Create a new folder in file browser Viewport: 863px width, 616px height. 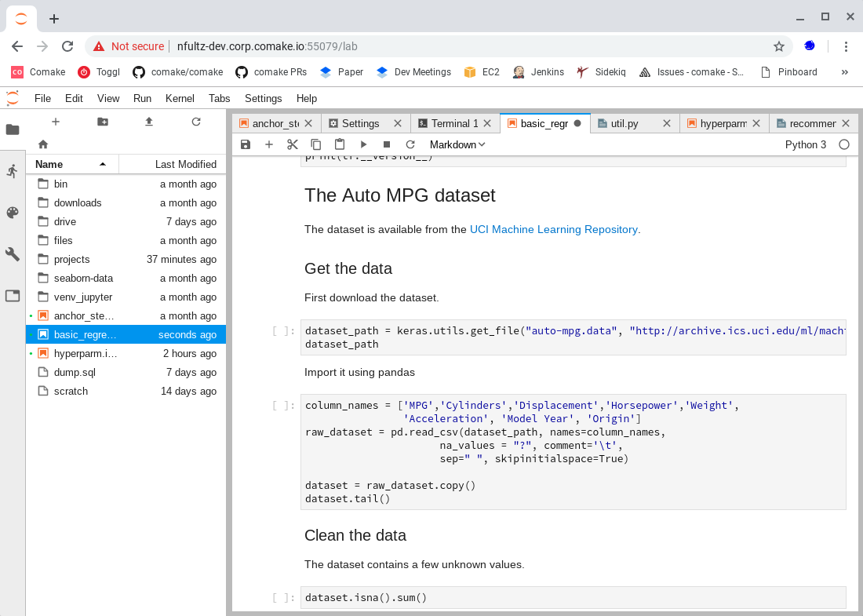103,122
